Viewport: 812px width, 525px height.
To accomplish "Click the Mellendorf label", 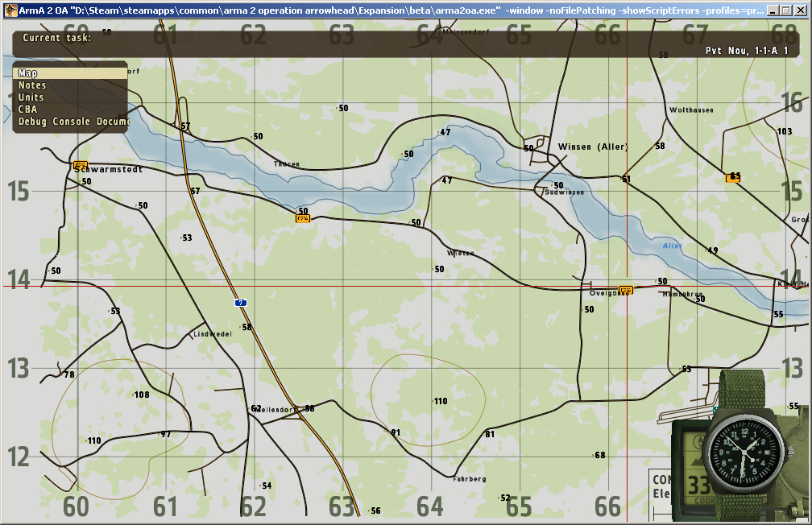I will pos(275,410).
